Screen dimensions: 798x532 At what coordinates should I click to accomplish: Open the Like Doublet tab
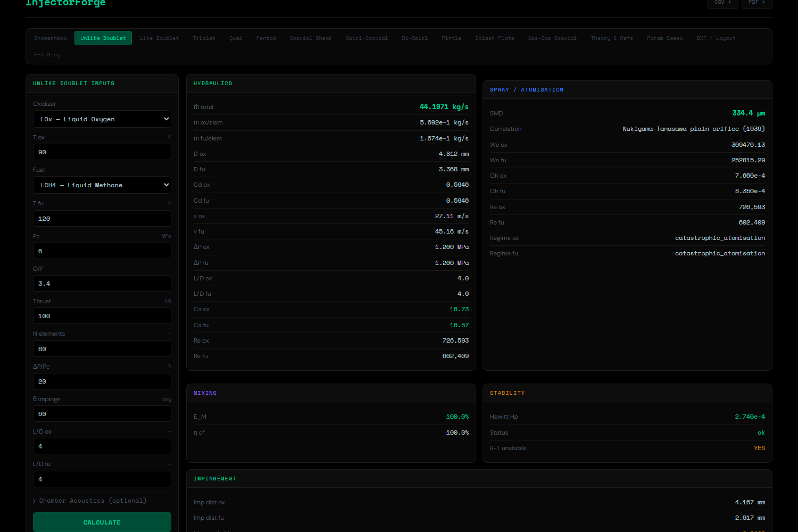159,38
